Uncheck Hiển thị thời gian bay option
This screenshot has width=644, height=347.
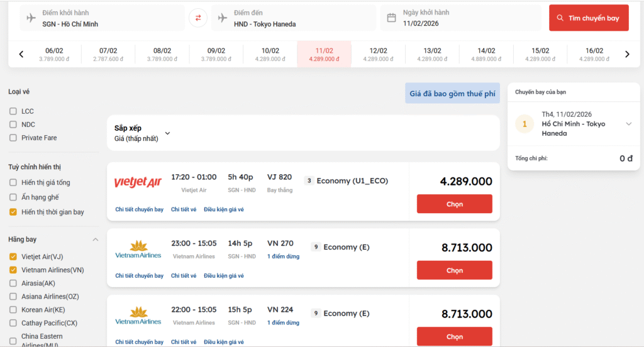(13, 212)
